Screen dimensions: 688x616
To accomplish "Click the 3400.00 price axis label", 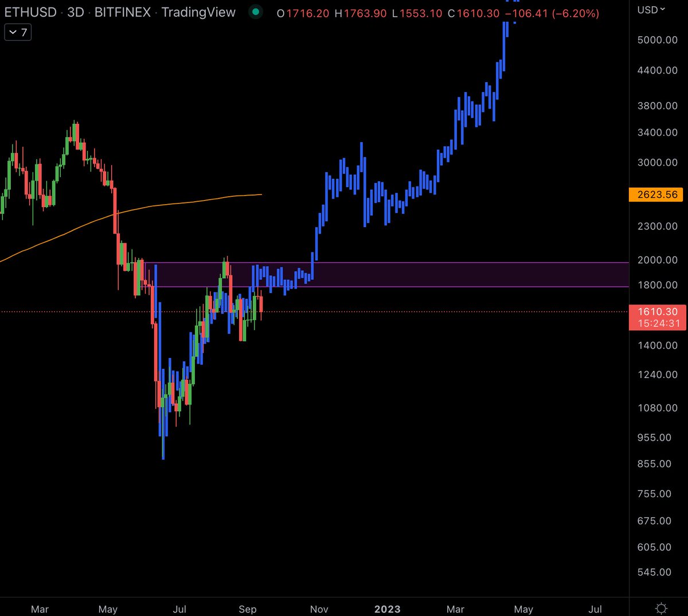I will pos(657,132).
